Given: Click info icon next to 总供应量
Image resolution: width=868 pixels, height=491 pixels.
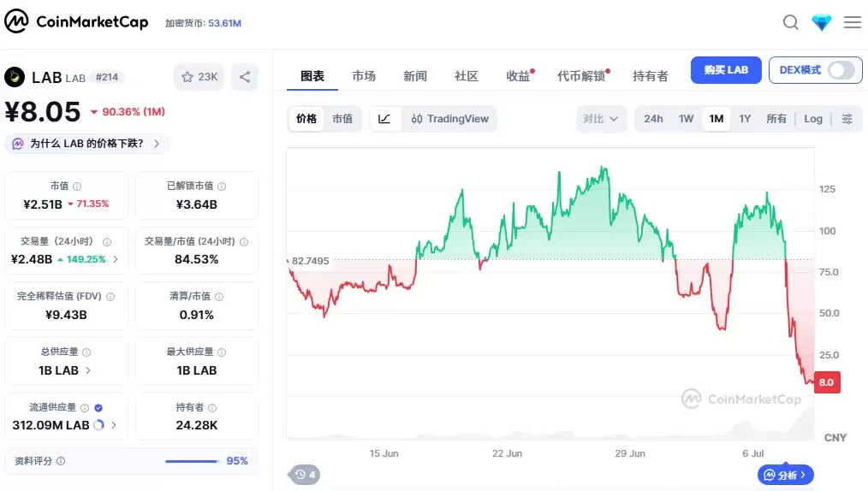Looking at the screenshot, I should point(86,352).
